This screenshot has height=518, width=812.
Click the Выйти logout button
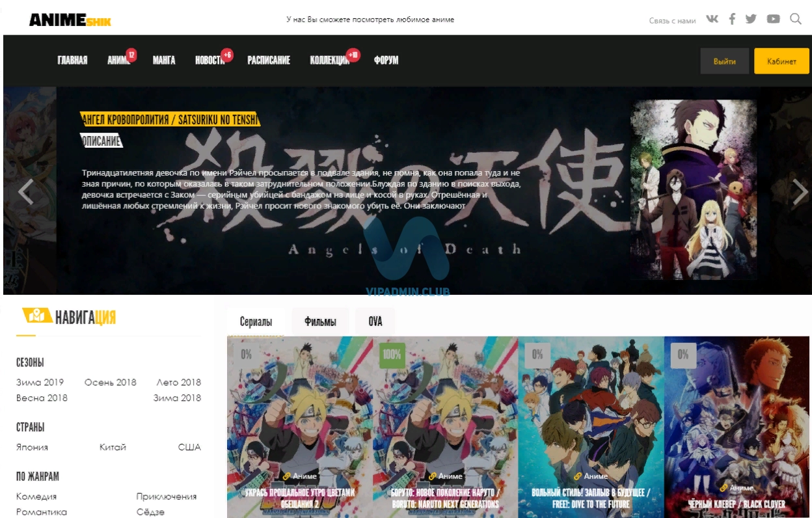(725, 61)
